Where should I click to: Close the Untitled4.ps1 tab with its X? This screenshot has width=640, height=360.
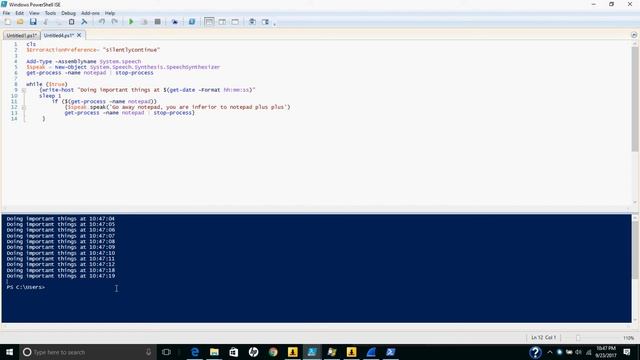point(79,35)
